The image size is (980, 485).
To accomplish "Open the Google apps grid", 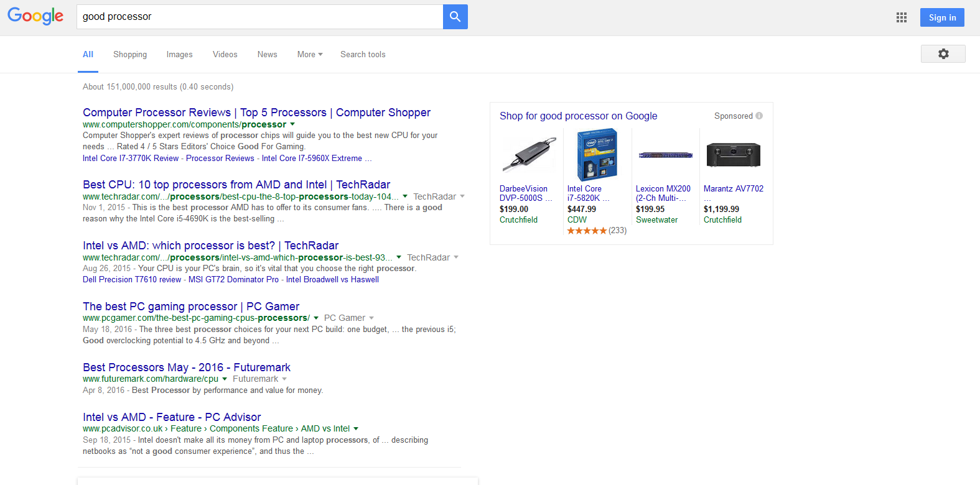I will pyautogui.click(x=902, y=17).
